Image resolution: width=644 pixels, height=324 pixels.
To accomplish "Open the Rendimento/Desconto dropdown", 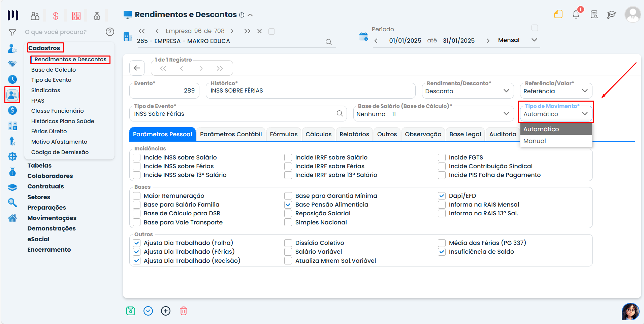I will 468,91.
